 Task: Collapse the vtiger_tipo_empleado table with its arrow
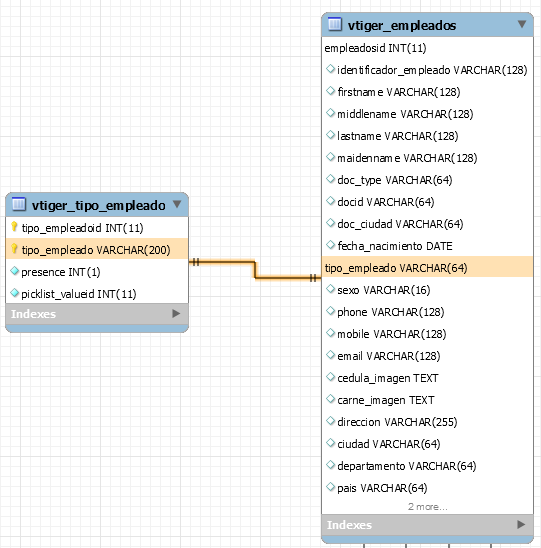pos(177,204)
